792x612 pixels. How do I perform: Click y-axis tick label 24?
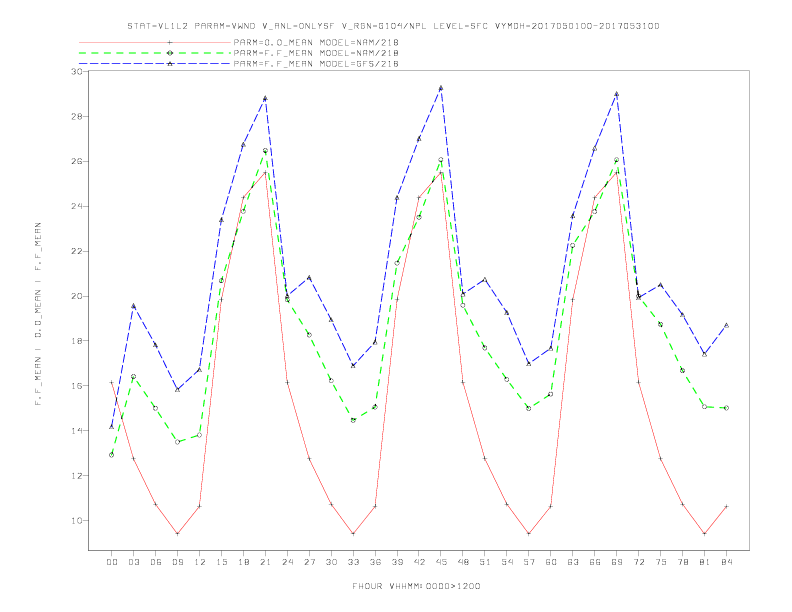click(77, 207)
